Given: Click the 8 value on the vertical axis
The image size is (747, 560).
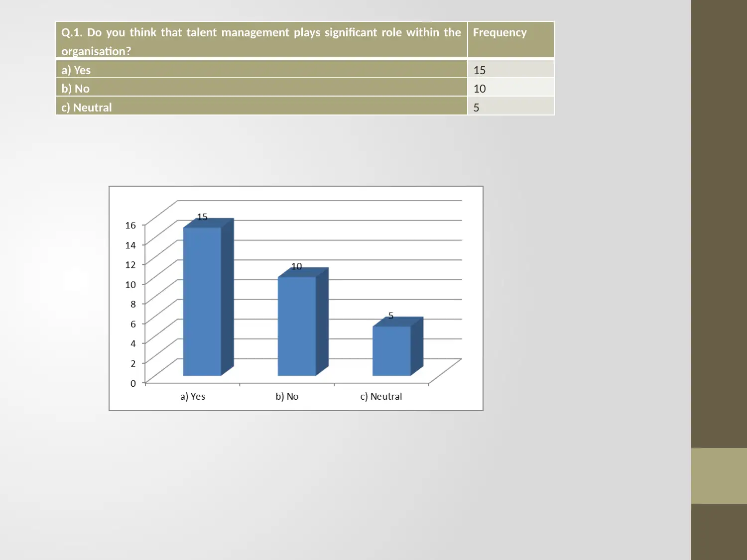Looking at the screenshot, I should pyautogui.click(x=133, y=304).
